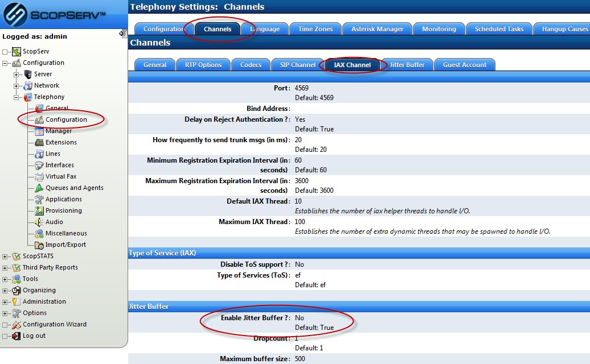Click the ScopServ tree node icon

[x=16, y=51]
